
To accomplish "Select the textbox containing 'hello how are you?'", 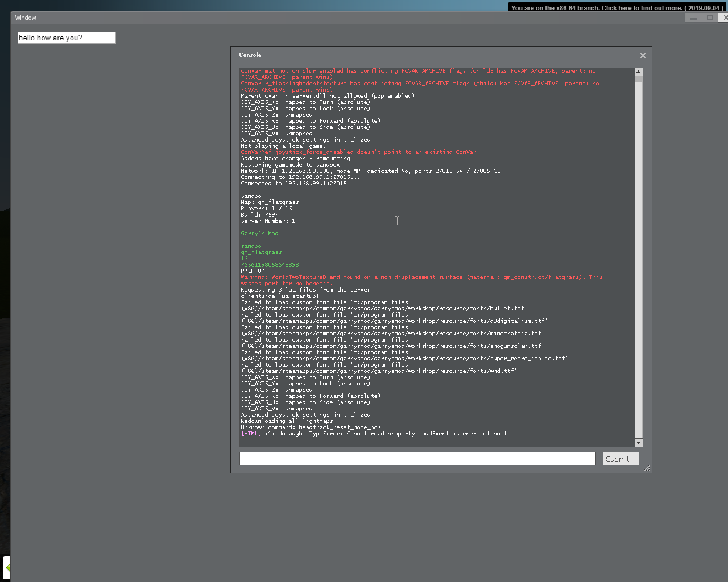I will coord(66,38).
